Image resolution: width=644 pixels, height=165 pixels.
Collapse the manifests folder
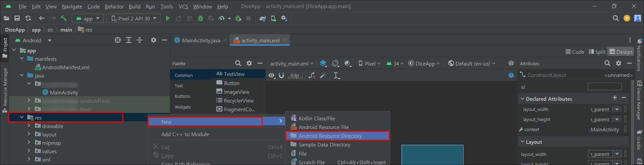tap(22, 59)
